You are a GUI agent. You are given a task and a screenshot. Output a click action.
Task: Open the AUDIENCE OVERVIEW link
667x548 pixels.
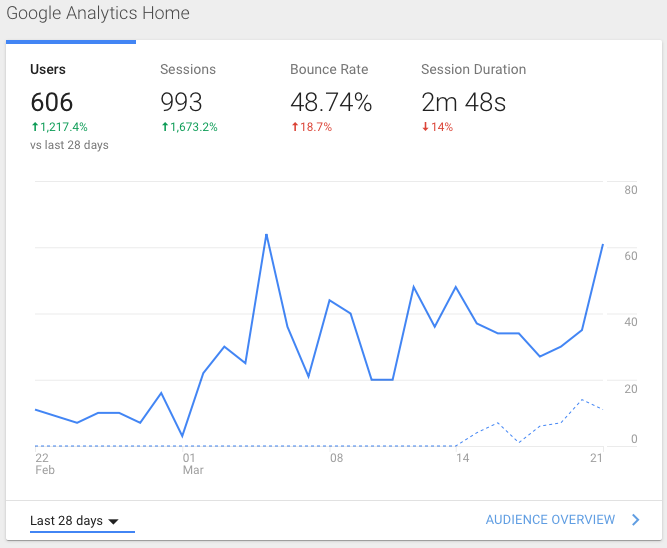tap(550, 519)
